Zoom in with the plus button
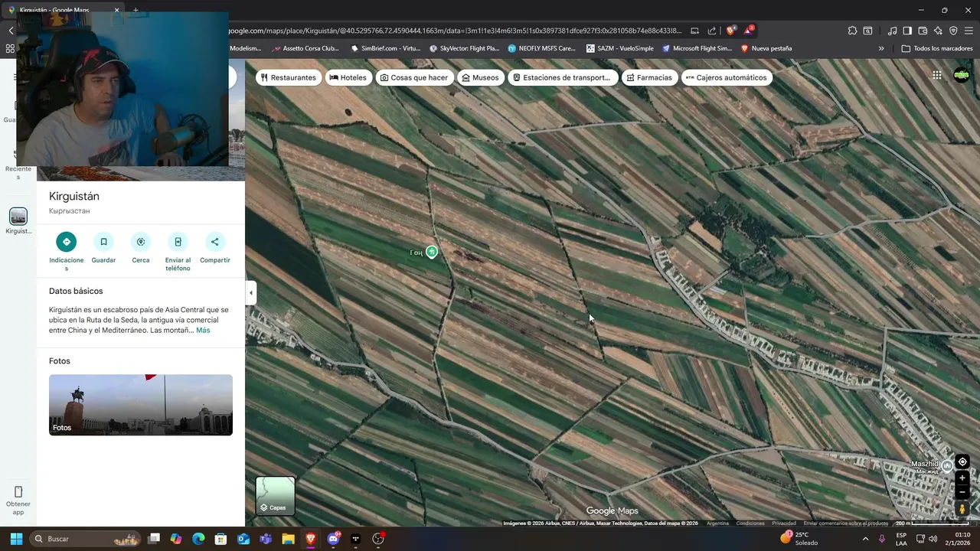 962,478
